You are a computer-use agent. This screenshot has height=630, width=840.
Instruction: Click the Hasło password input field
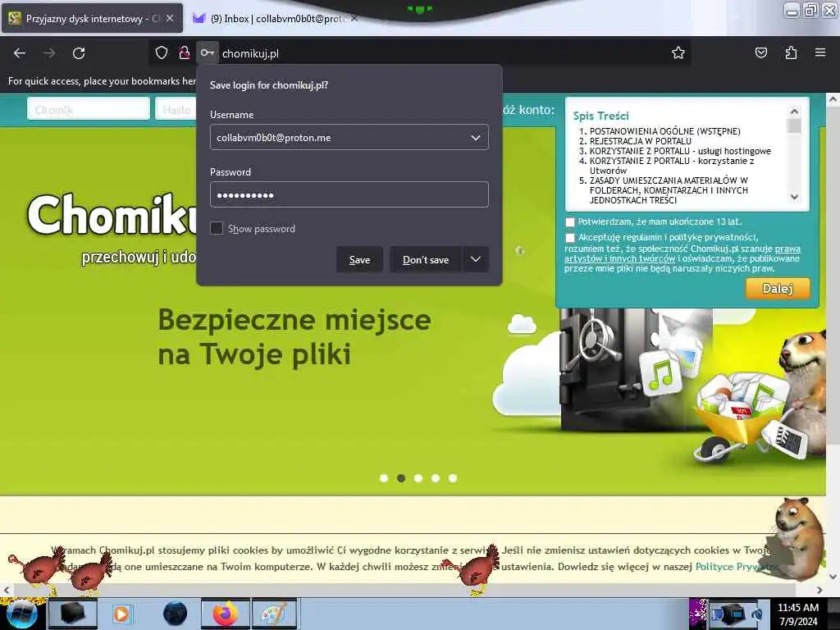(x=176, y=109)
